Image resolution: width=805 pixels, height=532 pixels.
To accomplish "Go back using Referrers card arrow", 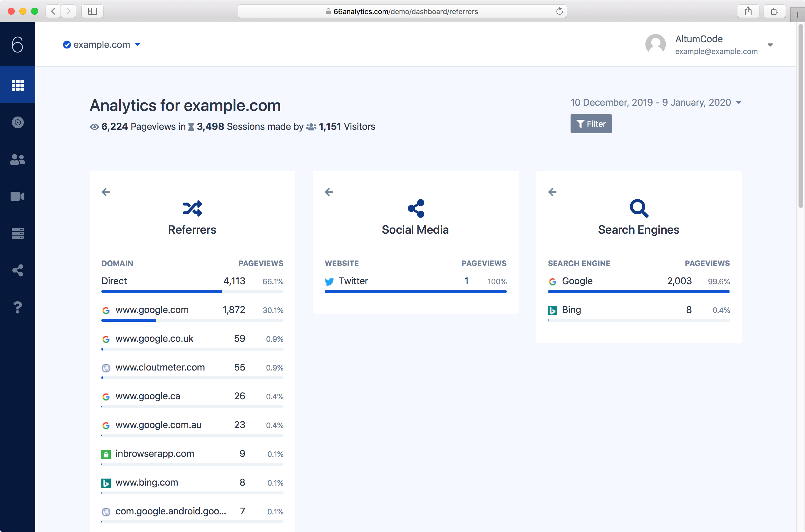I will (105, 192).
